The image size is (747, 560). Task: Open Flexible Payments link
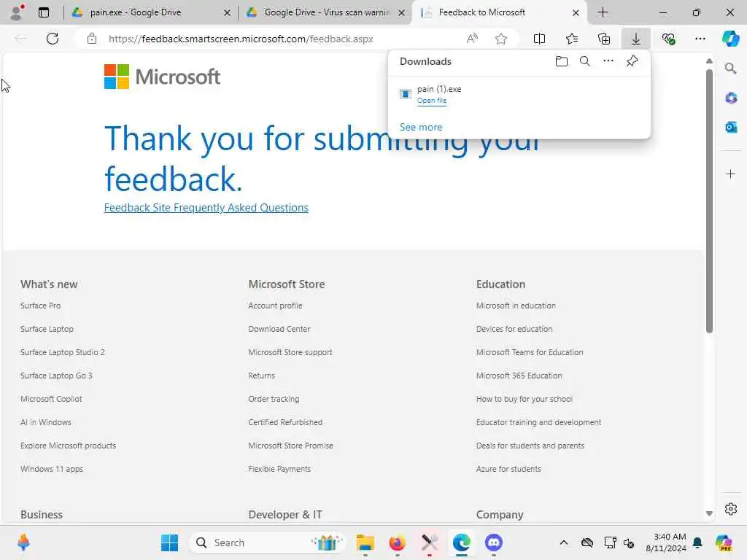[279, 469]
